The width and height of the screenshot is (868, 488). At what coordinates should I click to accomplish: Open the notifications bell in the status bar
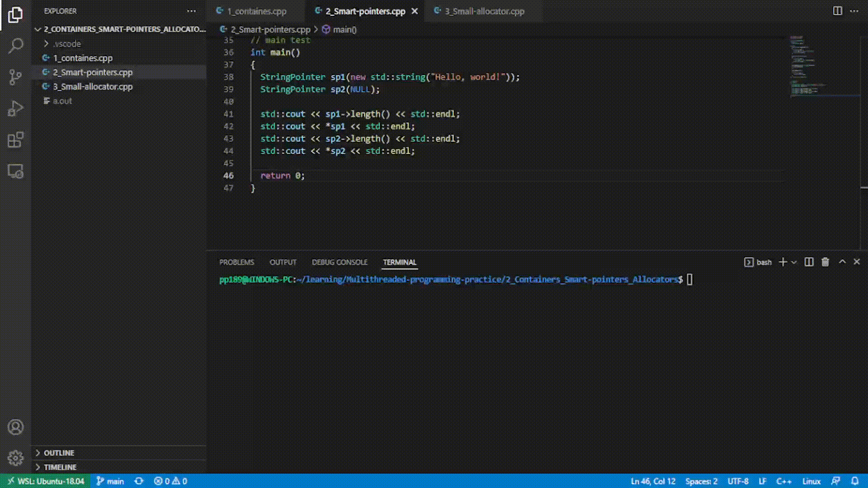pos(855,481)
